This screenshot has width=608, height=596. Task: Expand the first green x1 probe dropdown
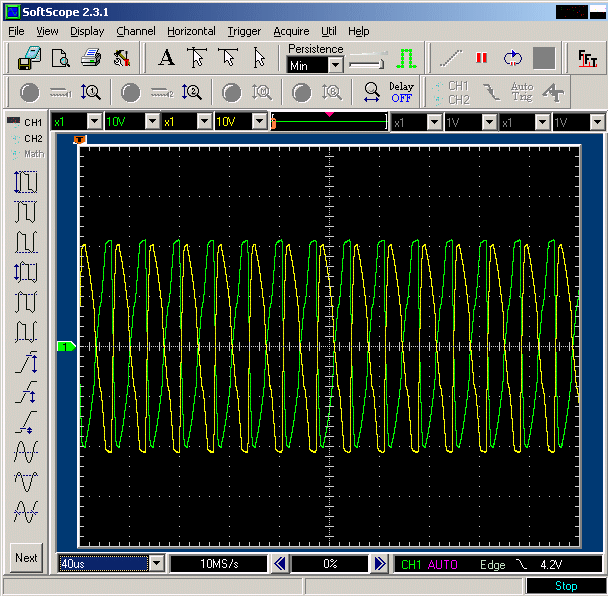coord(95,122)
